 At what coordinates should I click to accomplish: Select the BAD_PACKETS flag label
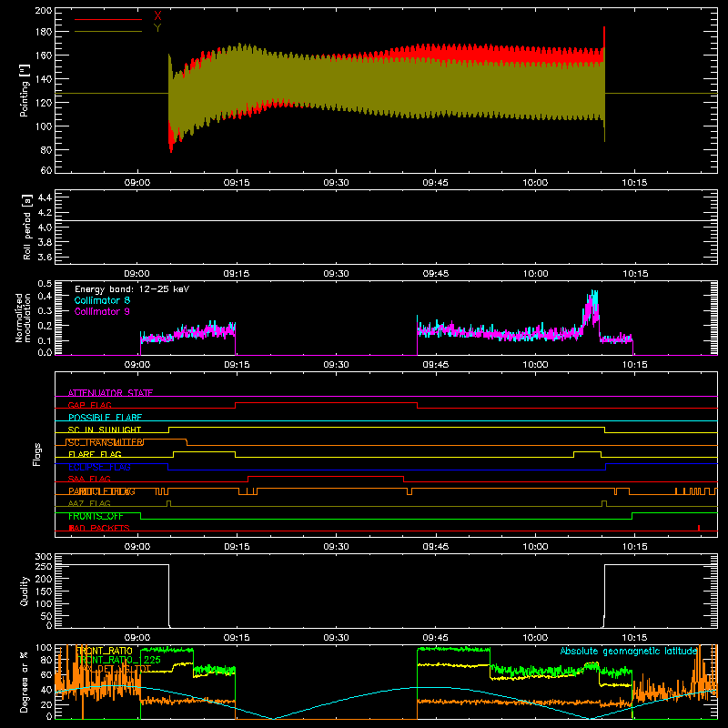[x=99, y=528]
